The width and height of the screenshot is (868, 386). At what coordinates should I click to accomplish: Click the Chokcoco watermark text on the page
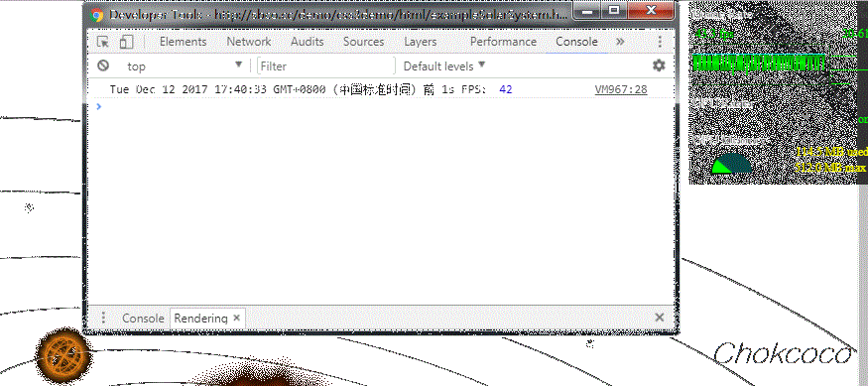pos(783,354)
